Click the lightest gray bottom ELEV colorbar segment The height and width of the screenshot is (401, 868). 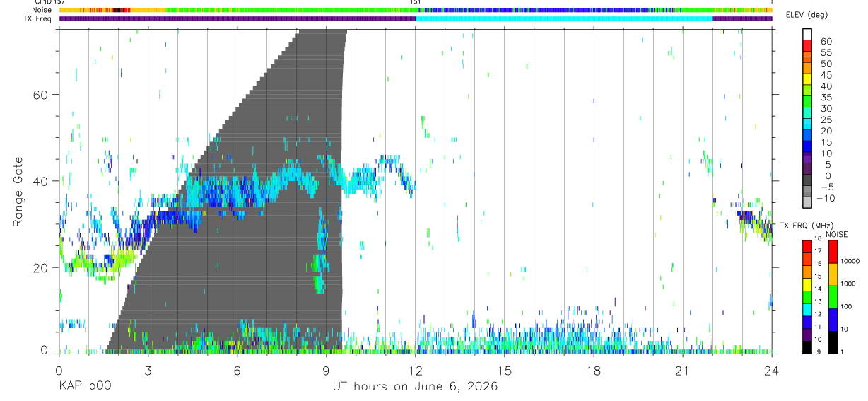[808, 202]
